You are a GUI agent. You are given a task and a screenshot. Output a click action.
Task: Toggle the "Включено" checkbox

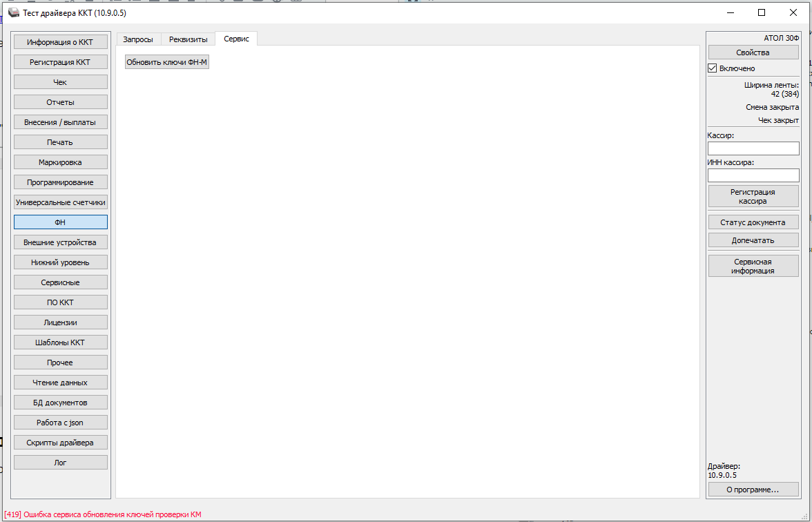[713, 68]
